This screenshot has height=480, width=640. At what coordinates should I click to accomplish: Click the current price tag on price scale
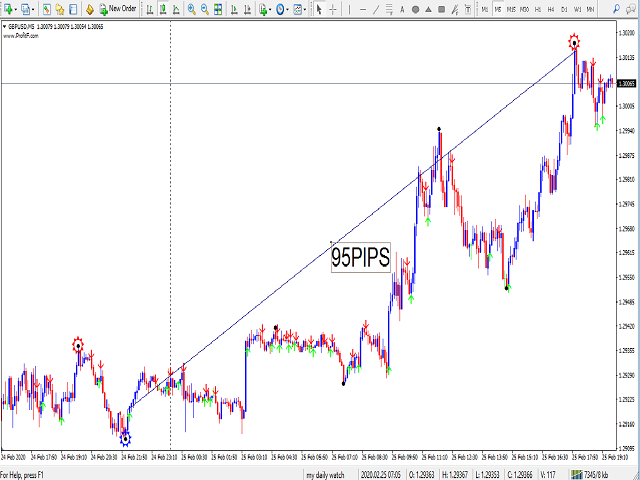(x=627, y=83)
